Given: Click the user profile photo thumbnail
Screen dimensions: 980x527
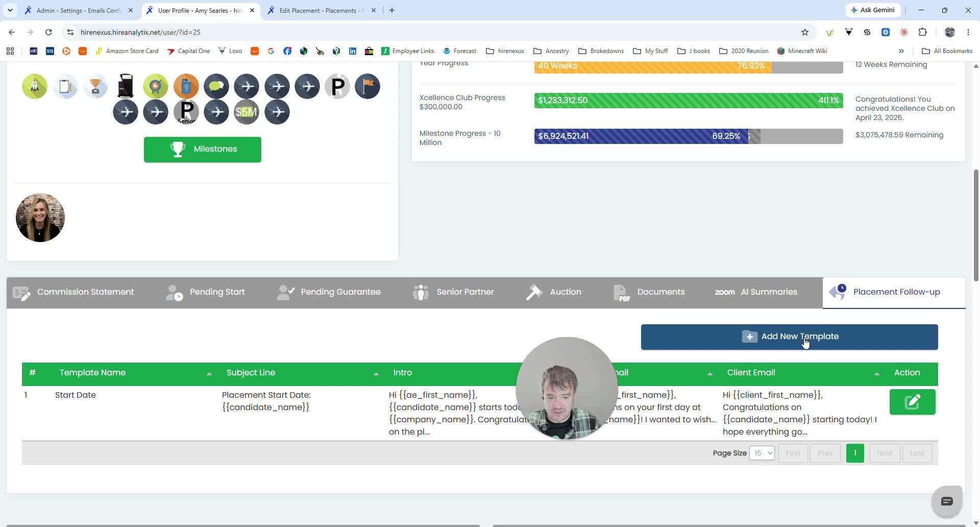Looking at the screenshot, I should pos(40,218).
